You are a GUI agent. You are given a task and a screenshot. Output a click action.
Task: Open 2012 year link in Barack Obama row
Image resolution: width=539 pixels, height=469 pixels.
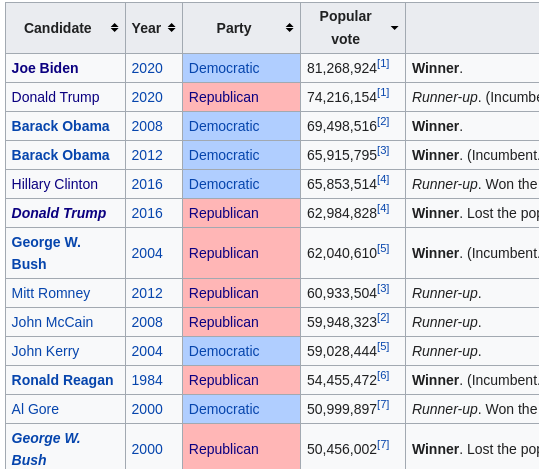pyautogui.click(x=147, y=155)
